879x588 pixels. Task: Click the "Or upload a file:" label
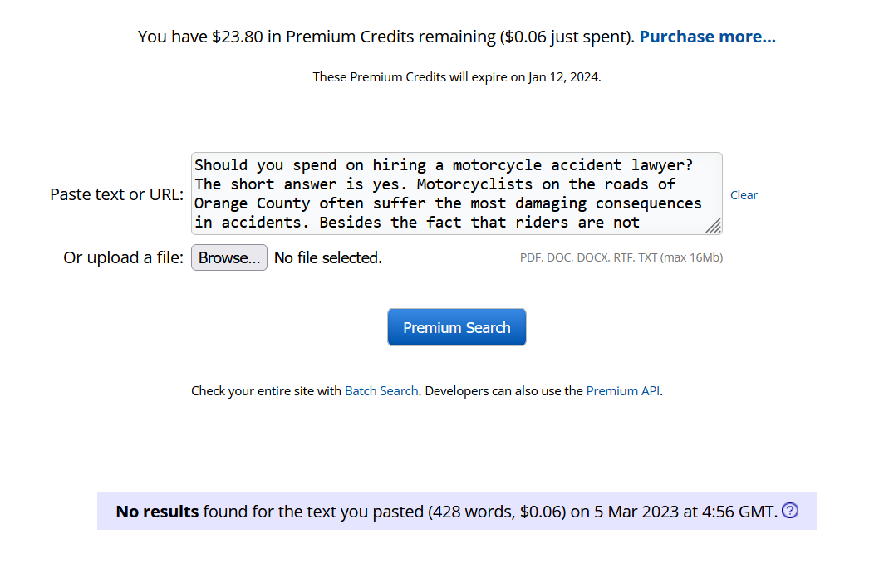123,258
